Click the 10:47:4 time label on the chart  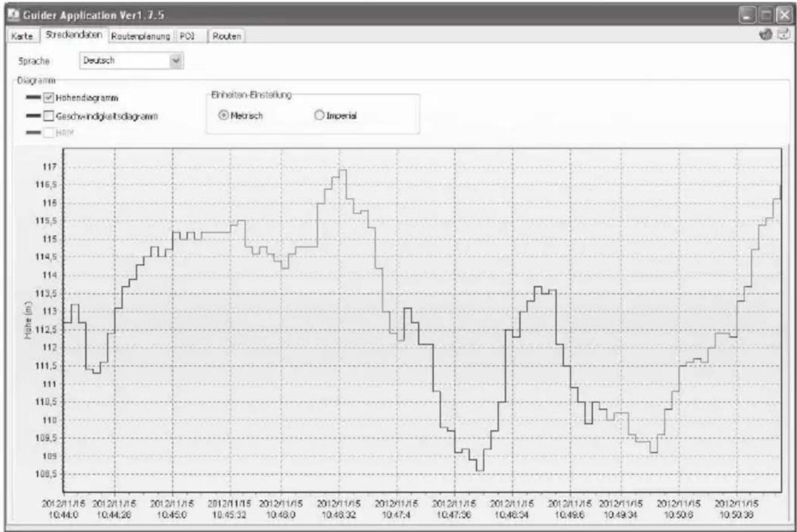396,515
